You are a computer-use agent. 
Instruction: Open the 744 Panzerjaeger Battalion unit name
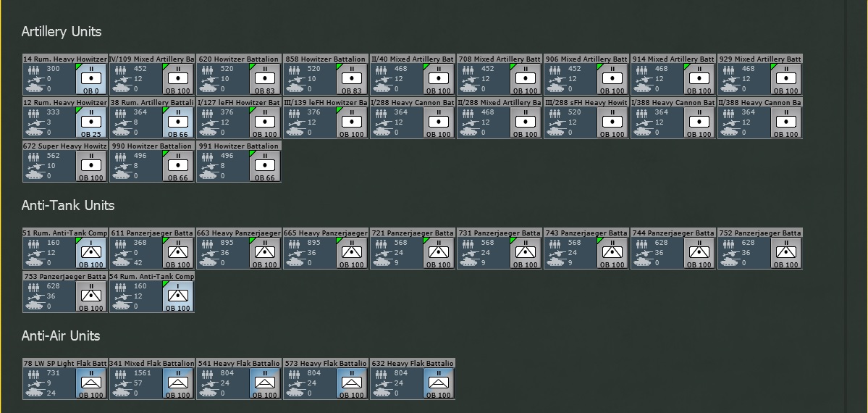(x=673, y=233)
